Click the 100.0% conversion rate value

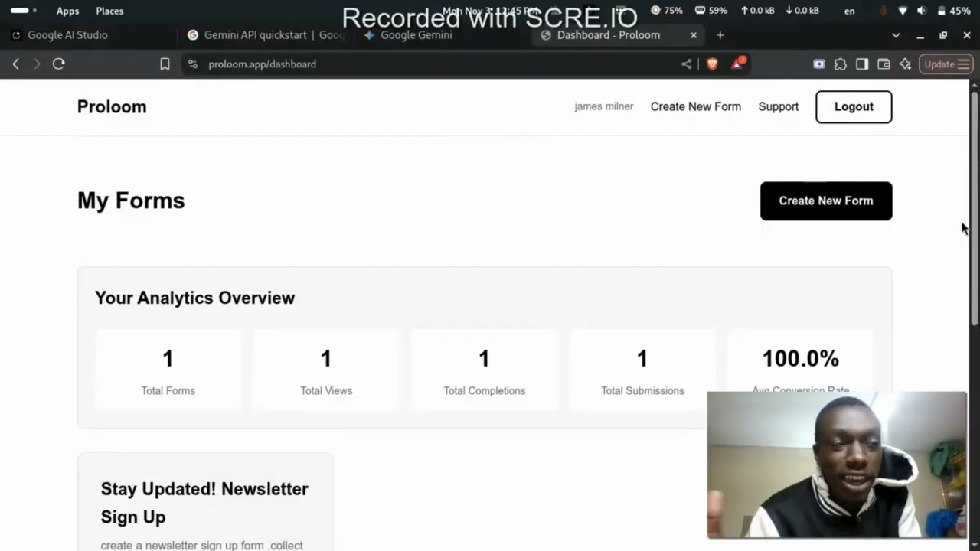(x=800, y=358)
